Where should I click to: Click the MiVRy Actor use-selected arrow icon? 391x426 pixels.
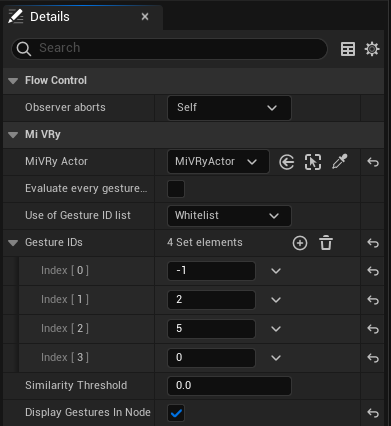(x=286, y=162)
